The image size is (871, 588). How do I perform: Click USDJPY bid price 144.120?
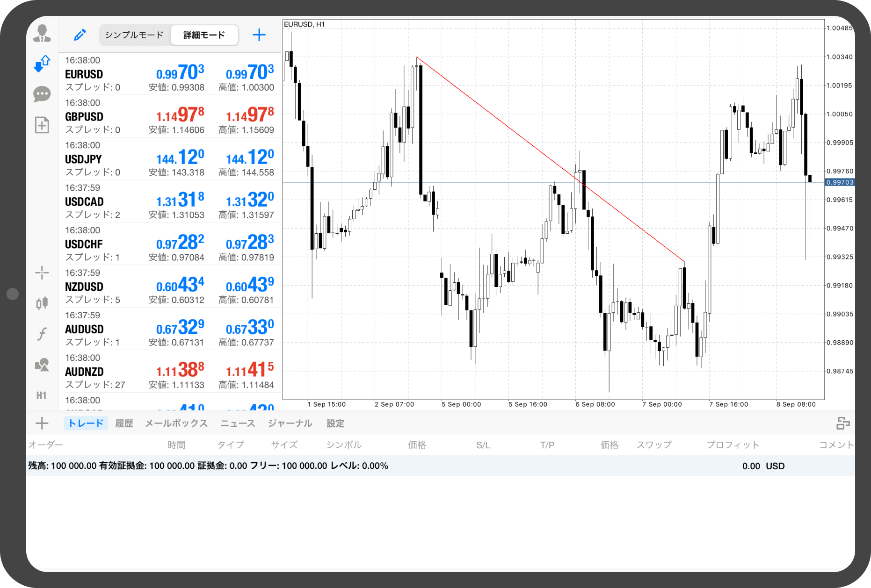[x=180, y=158]
